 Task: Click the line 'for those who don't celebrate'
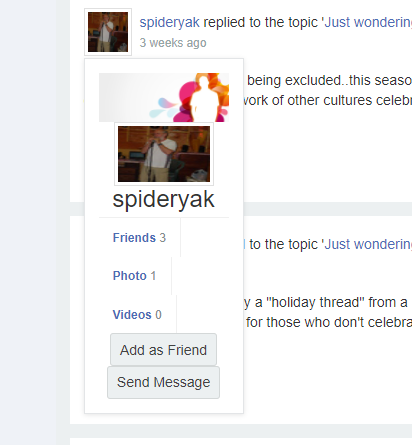click(329, 322)
